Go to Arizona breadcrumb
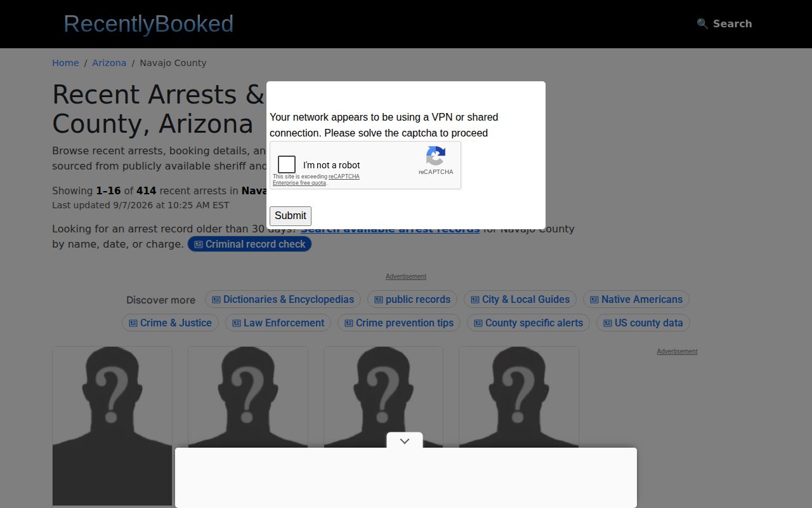812x508 pixels. click(109, 63)
